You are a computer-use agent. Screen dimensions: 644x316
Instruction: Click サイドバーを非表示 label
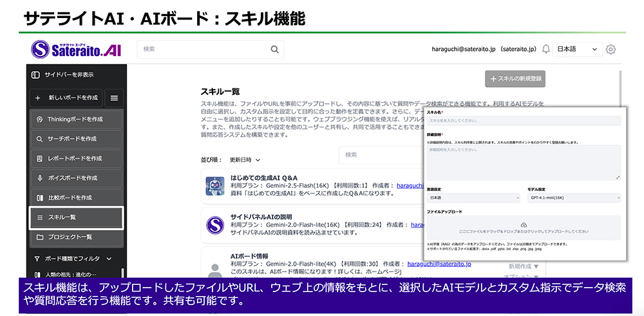pos(69,75)
